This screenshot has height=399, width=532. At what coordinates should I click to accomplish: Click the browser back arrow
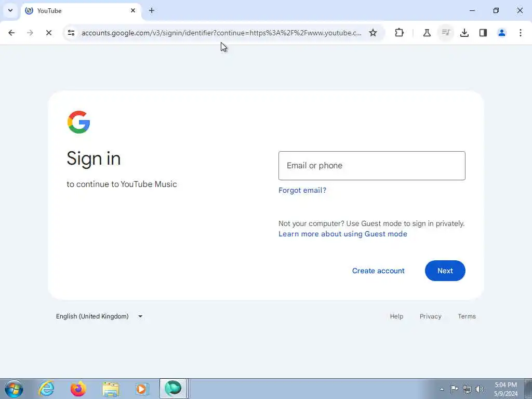[x=11, y=33]
